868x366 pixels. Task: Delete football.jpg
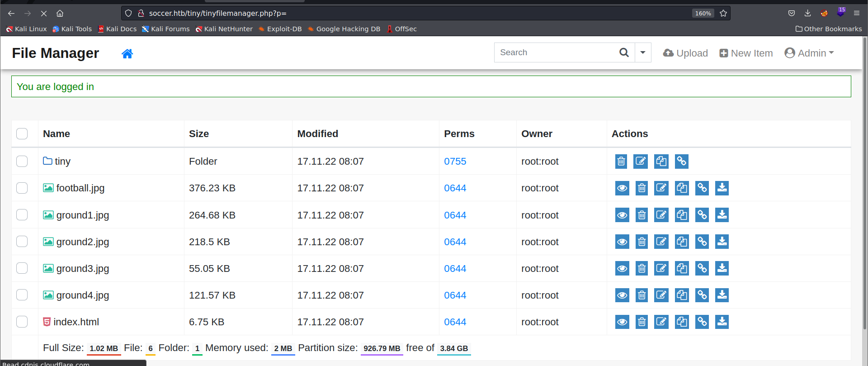tap(642, 188)
